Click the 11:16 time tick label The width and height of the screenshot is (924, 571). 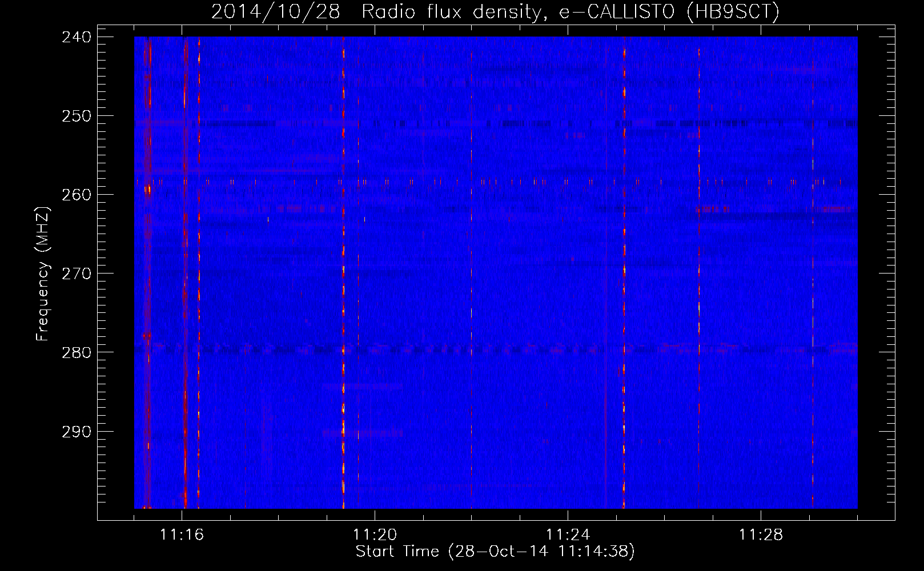coord(182,535)
